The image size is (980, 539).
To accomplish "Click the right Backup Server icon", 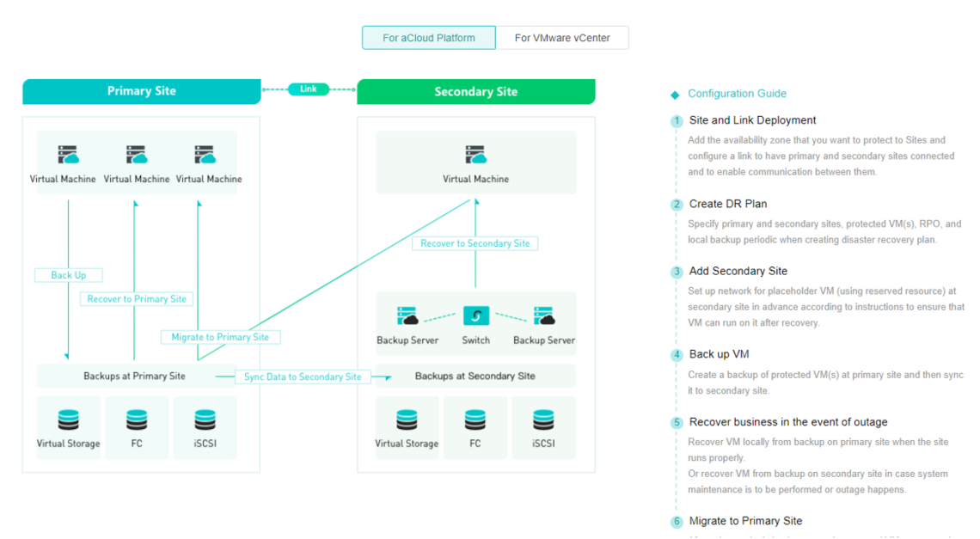I will click(544, 315).
